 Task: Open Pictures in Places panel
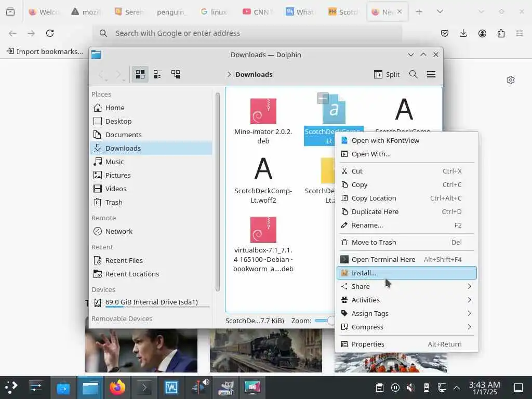click(151, 176)
